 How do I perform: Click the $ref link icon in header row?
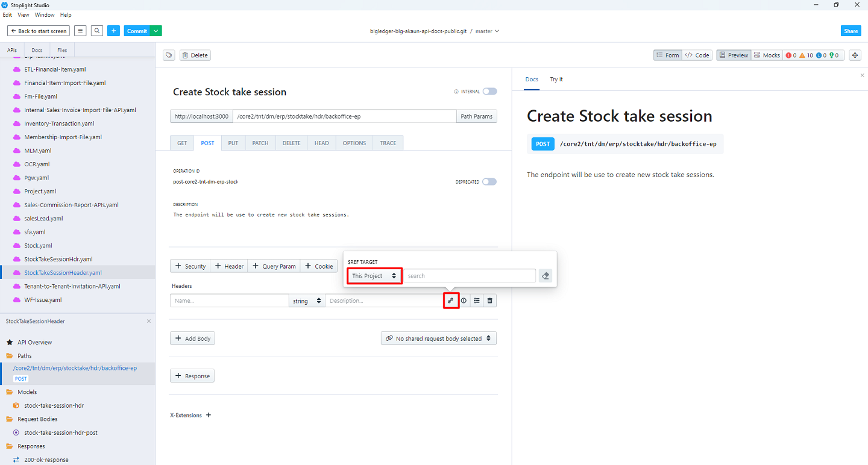pyautogui.click(x=451, y=301)
